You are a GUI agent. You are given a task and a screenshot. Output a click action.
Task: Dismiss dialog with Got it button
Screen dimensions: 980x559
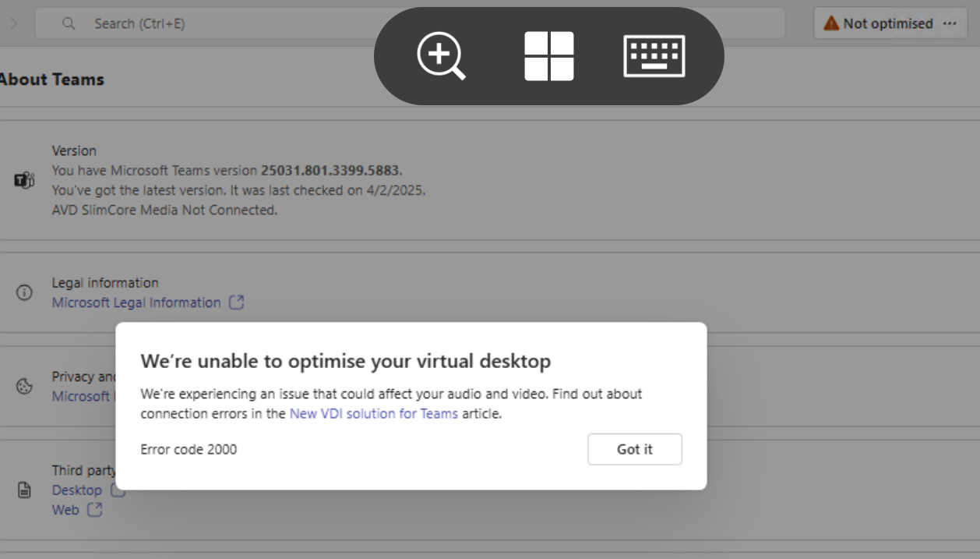pos(635,449)
